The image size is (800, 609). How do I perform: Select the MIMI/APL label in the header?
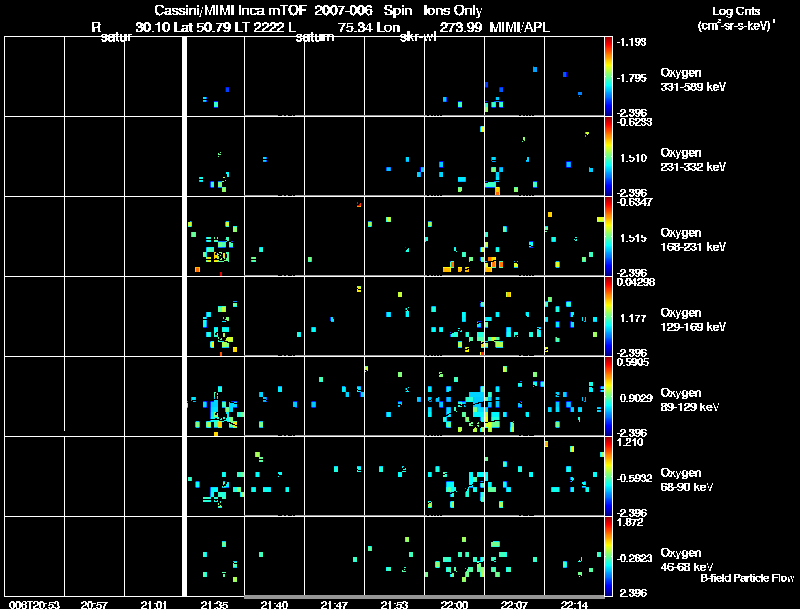pos(519,27)
